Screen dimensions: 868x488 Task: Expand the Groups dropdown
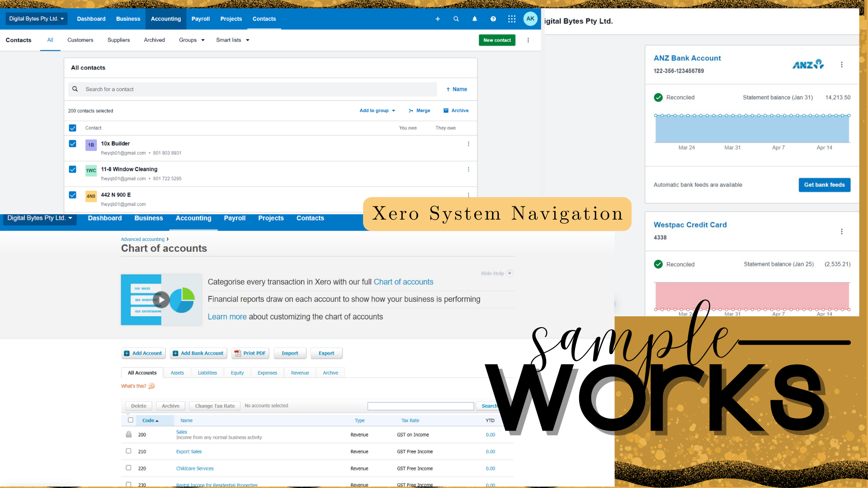[x=192, y=40]
